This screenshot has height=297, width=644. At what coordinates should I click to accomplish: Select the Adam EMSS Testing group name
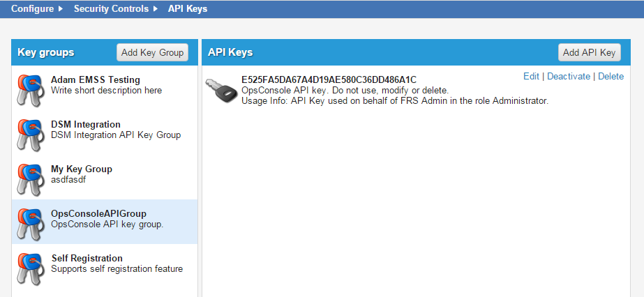tap(96, 79)
